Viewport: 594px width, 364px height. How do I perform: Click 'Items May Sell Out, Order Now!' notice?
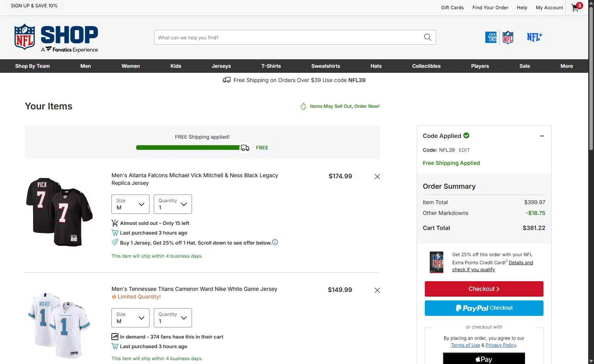345,106
